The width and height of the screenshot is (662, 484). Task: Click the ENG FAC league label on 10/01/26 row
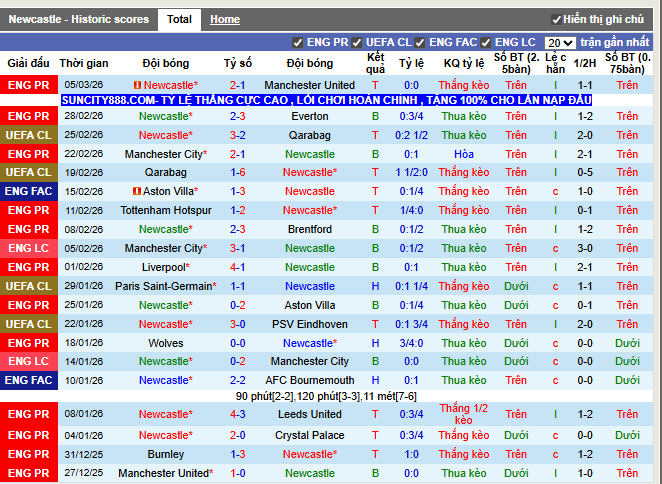tap(28, 380)
